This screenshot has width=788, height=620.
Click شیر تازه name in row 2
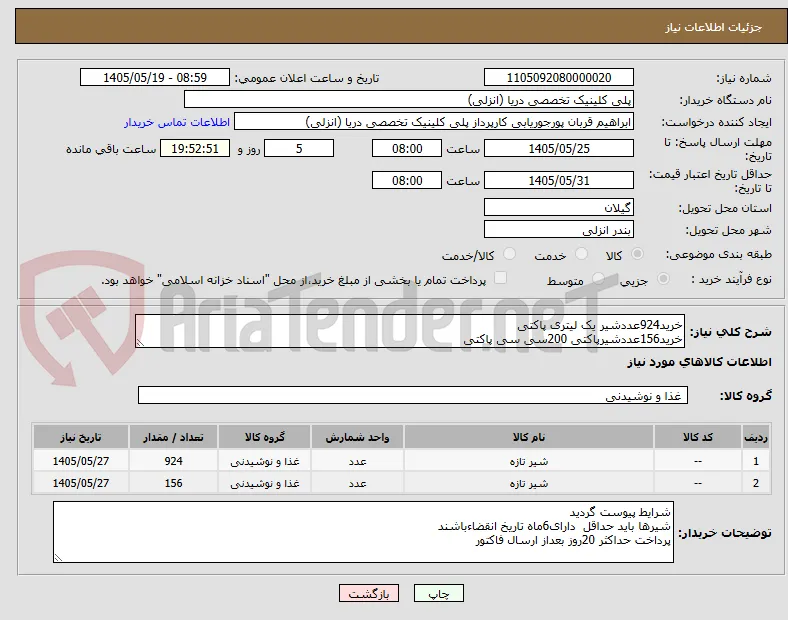tap(529, 483)
